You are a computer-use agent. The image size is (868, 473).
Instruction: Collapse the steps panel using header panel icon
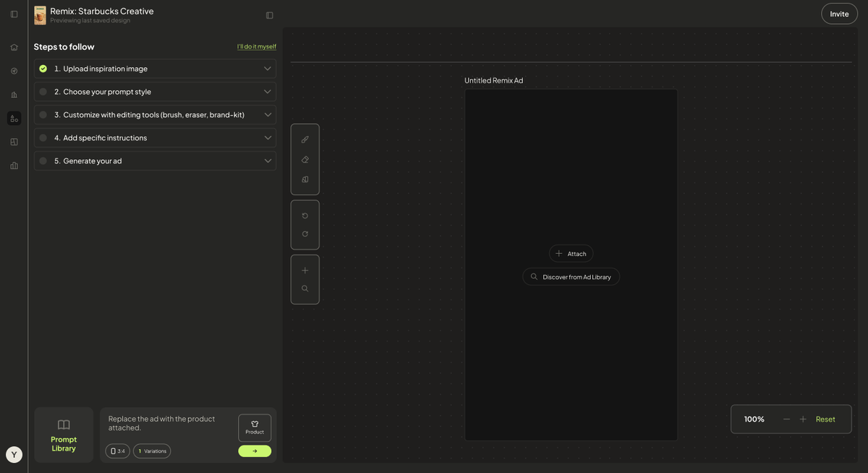[270, 15]
